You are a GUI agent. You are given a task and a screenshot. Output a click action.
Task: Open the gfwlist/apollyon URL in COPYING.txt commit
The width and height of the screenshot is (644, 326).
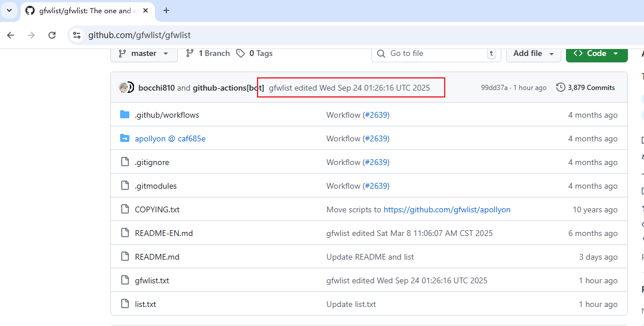click(446, 209)
